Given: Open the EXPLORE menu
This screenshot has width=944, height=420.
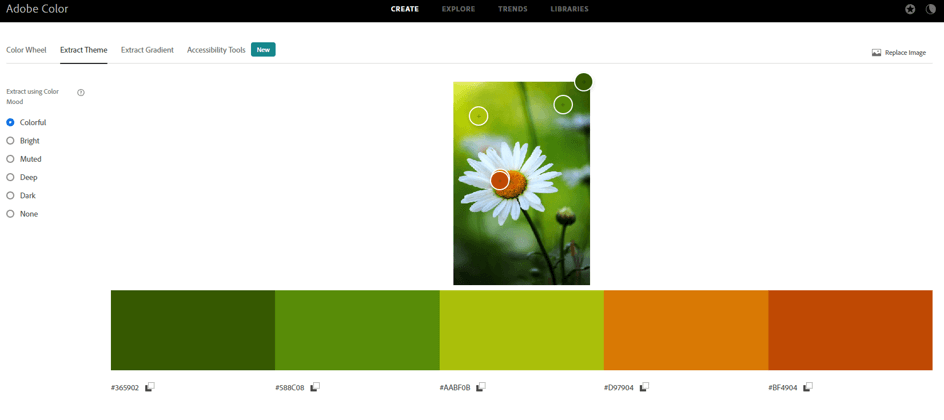Looking at the screenshot, I should [458, 9].
